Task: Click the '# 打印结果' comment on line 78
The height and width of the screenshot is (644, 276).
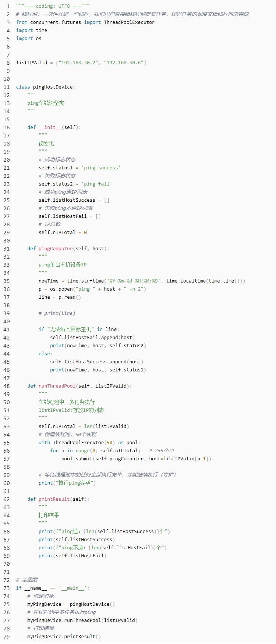Action: 40,629
